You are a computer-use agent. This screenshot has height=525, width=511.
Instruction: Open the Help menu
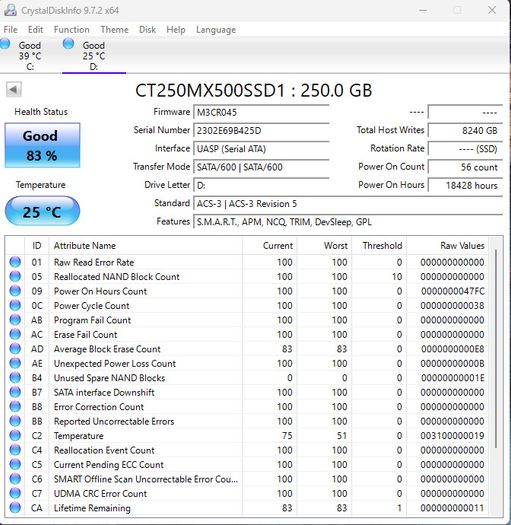[175, 29]
